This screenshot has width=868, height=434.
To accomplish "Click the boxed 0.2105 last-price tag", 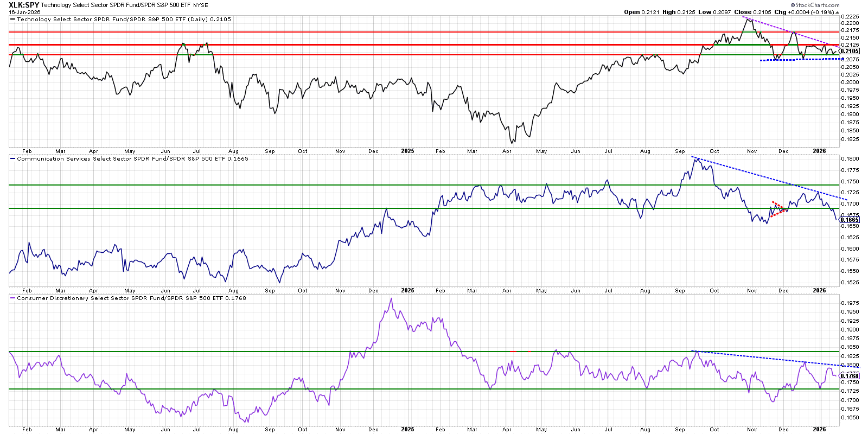I will pos(850,51).
